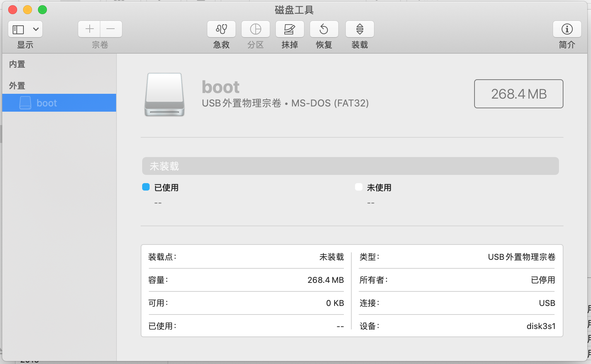
Task: Click the 未装载 usage bar
Action: coord(350,166)
